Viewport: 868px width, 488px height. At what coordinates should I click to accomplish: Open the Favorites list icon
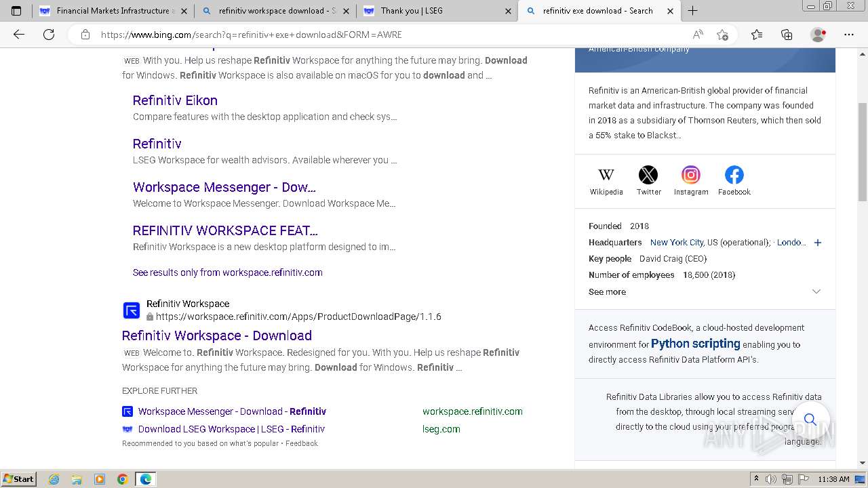click(757, 35)
